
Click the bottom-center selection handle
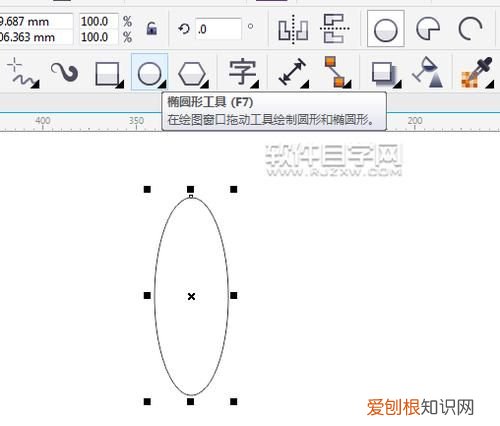(x=190, y=402)
